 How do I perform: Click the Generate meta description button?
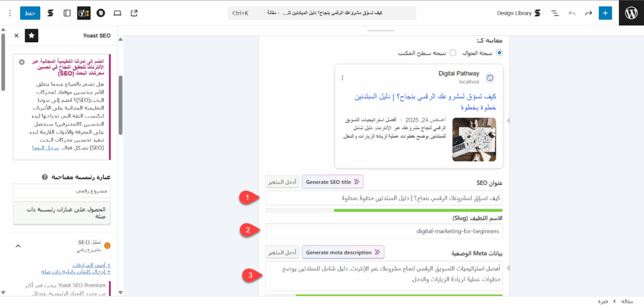pos(343,252)
